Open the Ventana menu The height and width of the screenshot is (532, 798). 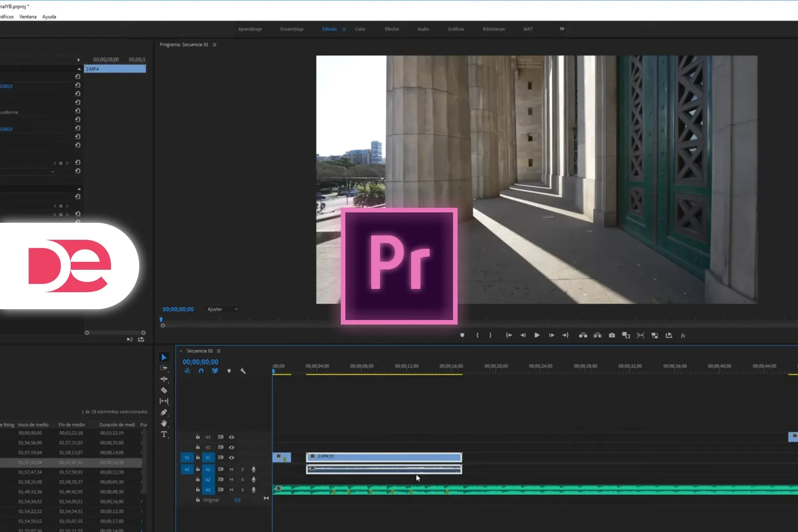(28, 17)
